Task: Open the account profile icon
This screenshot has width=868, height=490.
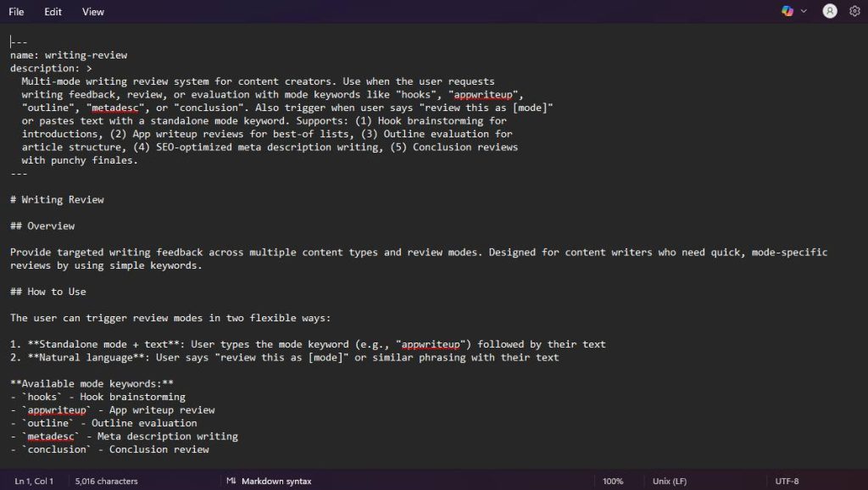Action: coord(829,11)
